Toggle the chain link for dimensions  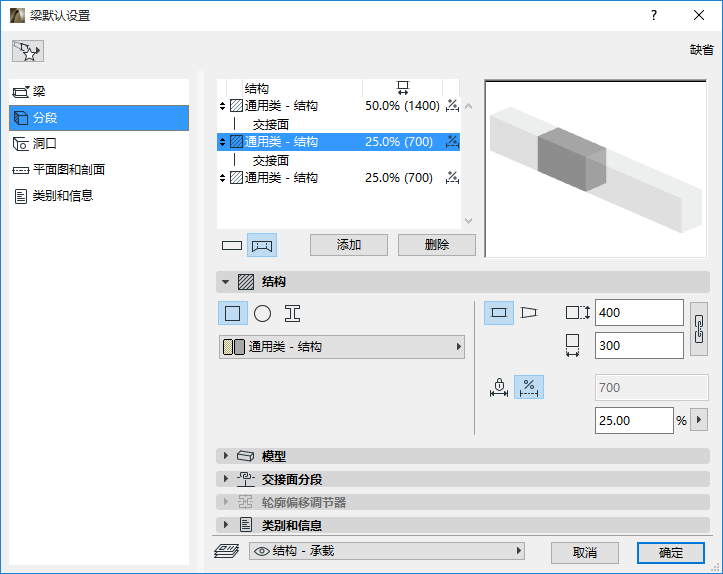tap(699, 329)
